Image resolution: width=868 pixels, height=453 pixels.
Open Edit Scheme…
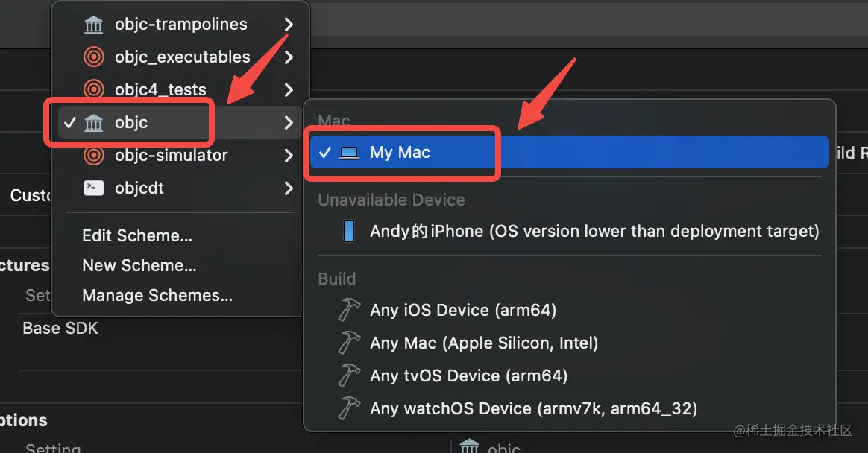coord(137,236)
